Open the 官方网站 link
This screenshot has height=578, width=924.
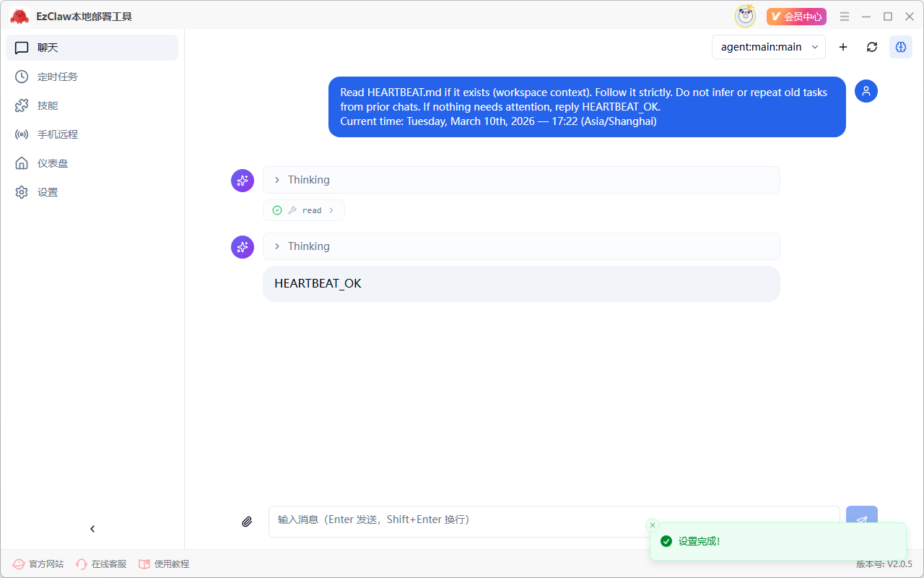(x=38, y=564)
